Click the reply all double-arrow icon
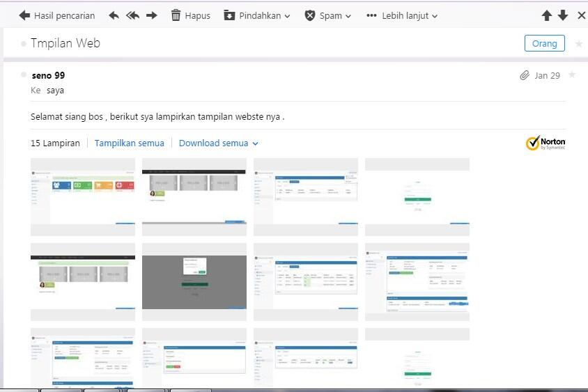This screenshot has height=392, width=588. pyautogui.click(x=133, y=16)
